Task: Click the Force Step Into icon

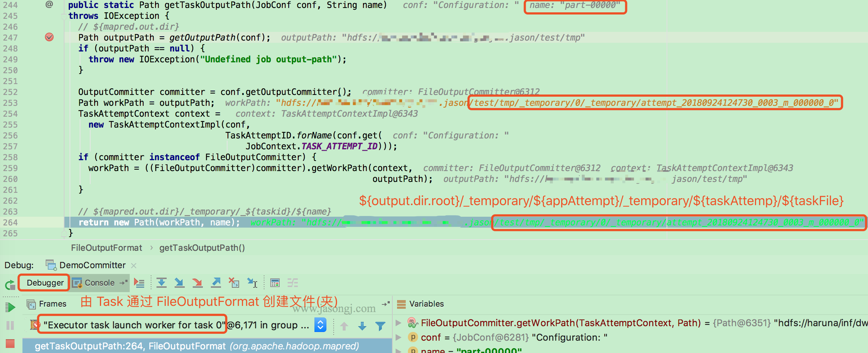Action: point(197,283)
